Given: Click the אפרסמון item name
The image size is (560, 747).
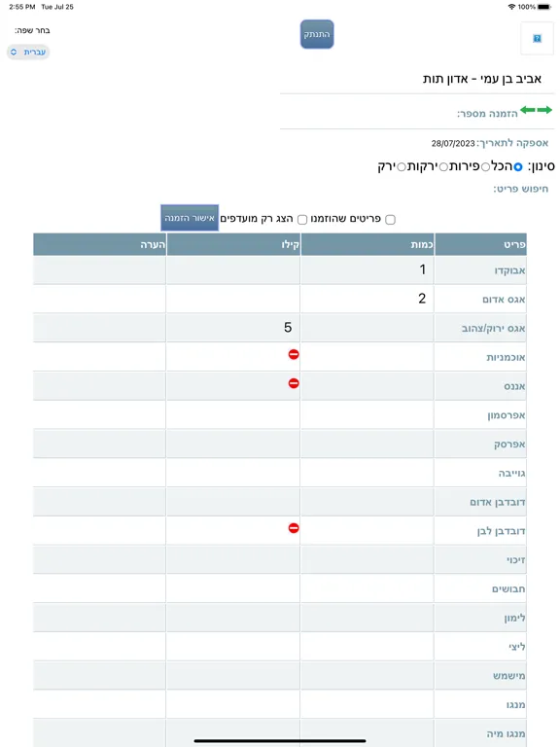Looking at the screenshot, I should pos(507,415).
